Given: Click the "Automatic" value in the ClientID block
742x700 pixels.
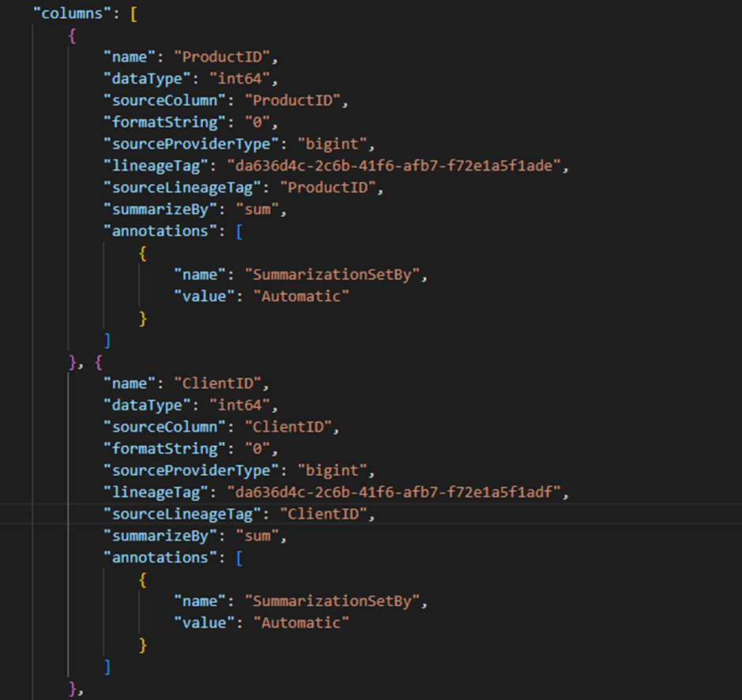Looking at the screenshot, I should click(301, 623).
